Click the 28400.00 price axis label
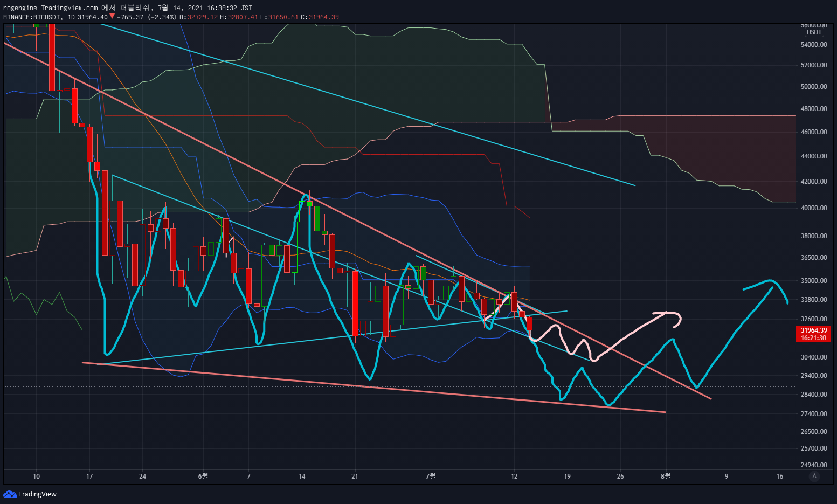Viewport: 837px width, 504px height. click(x=814, y=395)
